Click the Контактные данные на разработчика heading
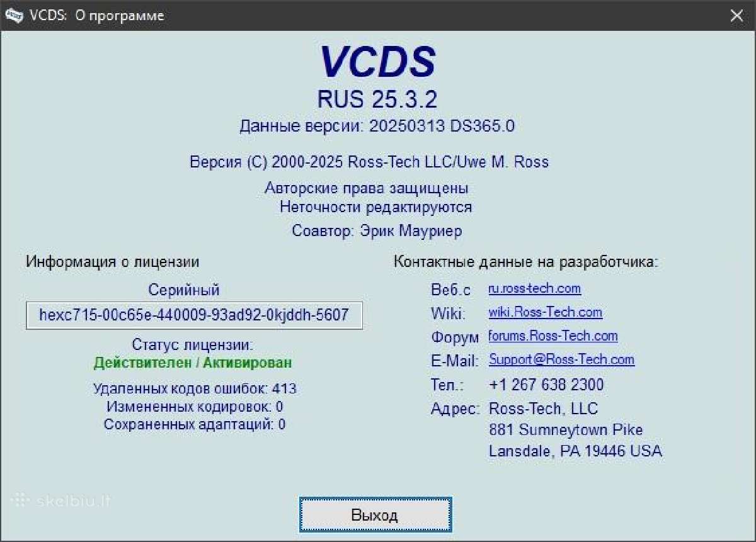Image resolution: width=756 pixels, height=542 pixels. click(526, 262)
